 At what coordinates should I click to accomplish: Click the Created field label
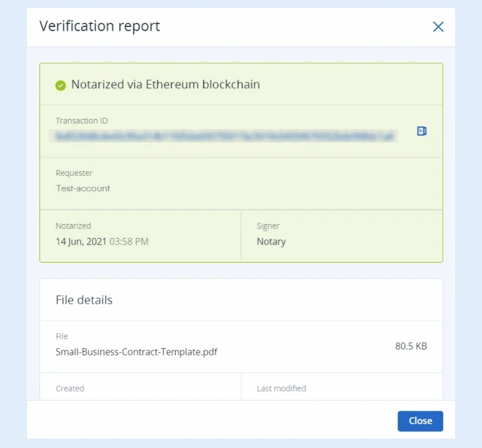(x=70, y=389)
